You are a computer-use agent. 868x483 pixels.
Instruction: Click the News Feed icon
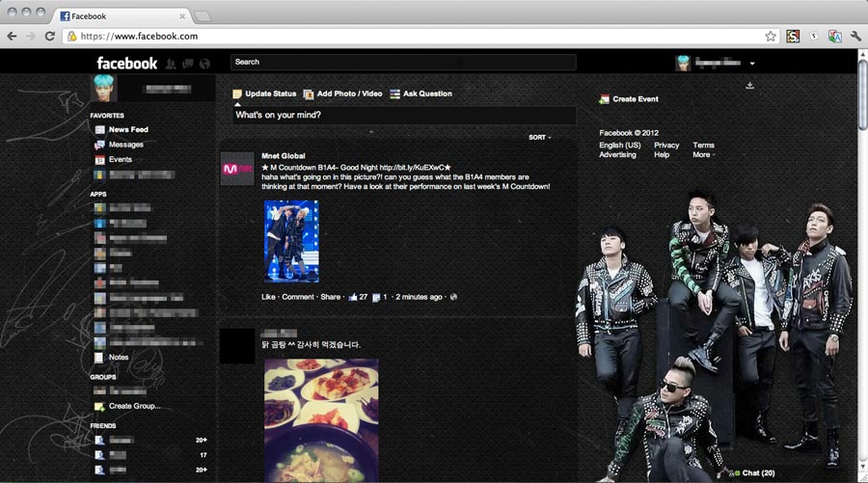pyautogui.click(x=99, y=129)
